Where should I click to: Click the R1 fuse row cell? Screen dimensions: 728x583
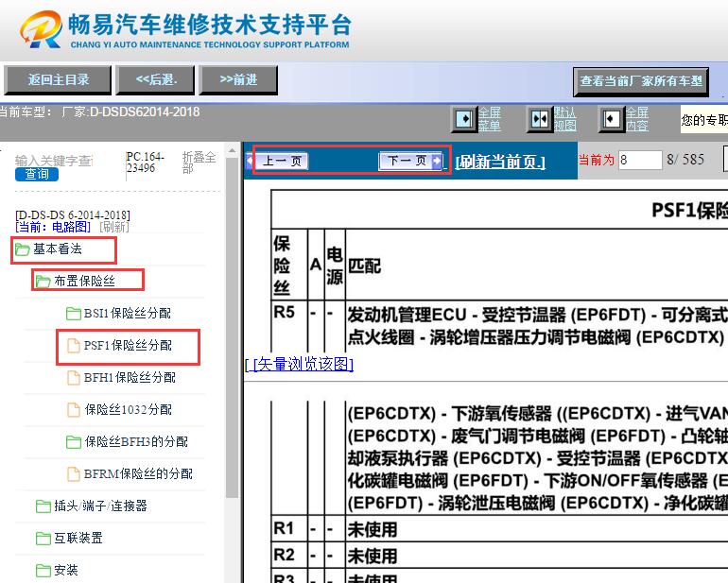(x=284, y=528)
